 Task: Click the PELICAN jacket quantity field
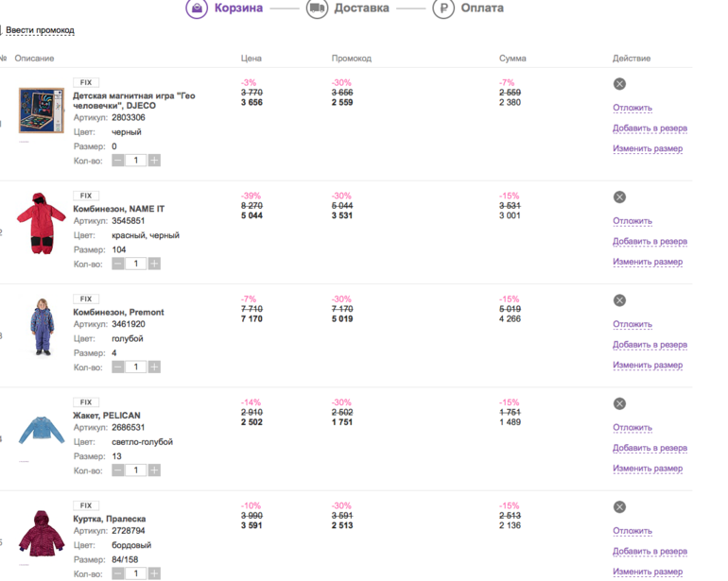click(x=136, y=470)
